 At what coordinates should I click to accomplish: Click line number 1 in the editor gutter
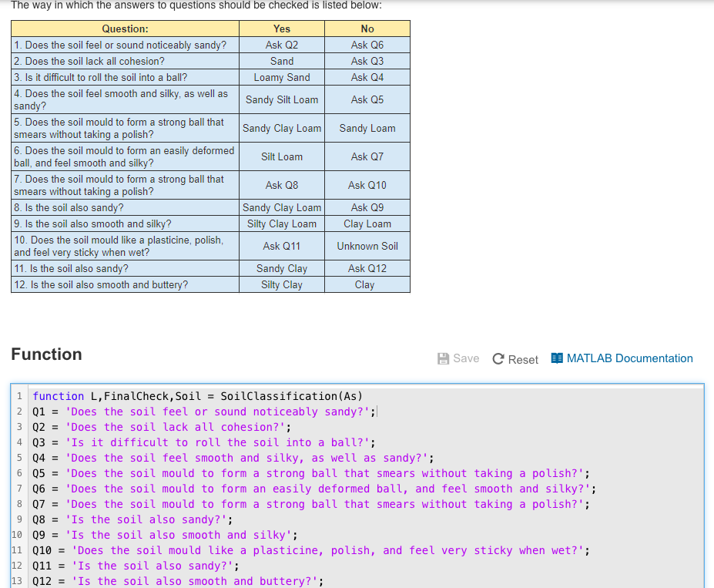[x=16, y=396]
